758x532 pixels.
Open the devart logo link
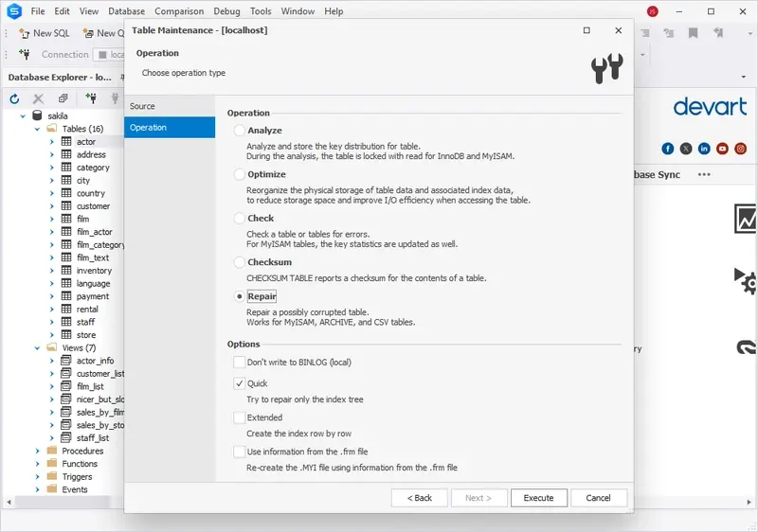point(710,107)
